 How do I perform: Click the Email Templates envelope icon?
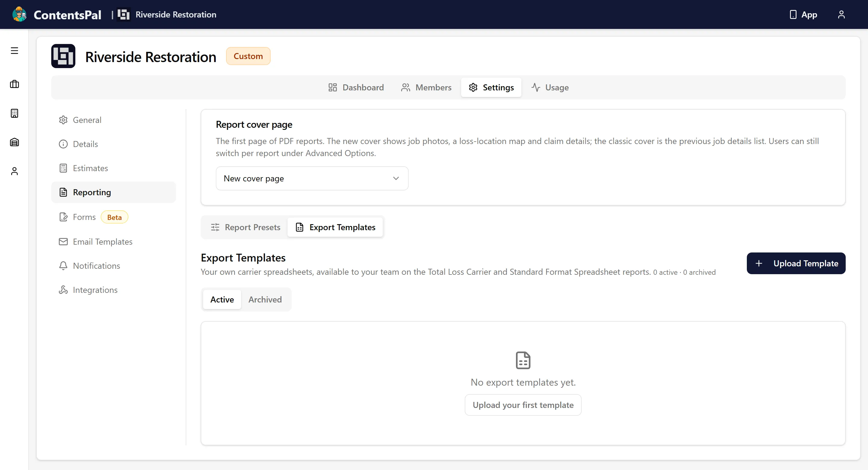[x=63, y=242]
